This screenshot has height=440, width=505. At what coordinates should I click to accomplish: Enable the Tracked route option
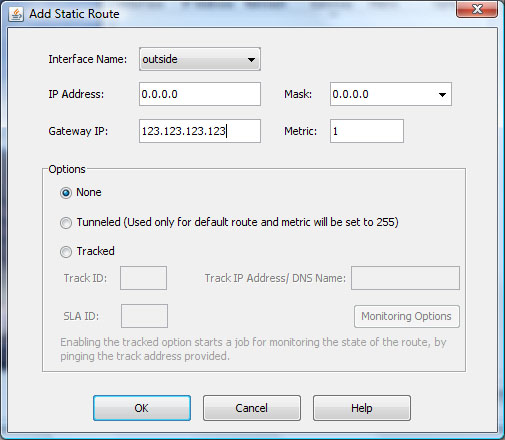66,252
